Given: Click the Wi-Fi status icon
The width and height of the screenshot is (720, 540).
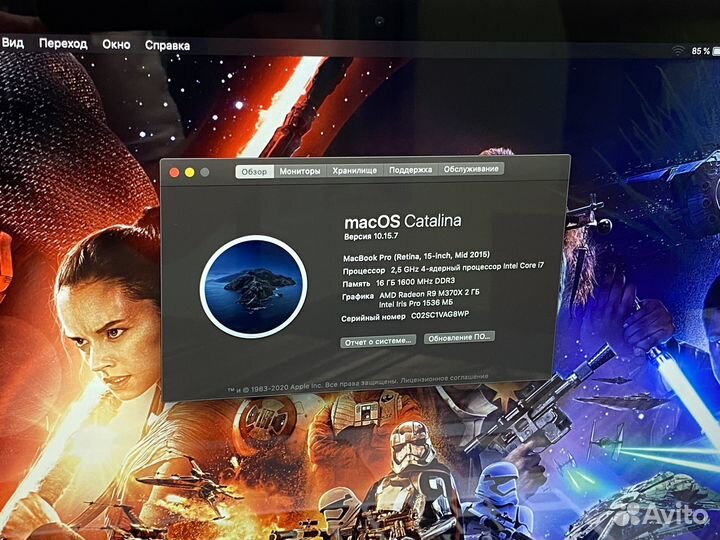Looking at the screenshot, I should [678, 51].
